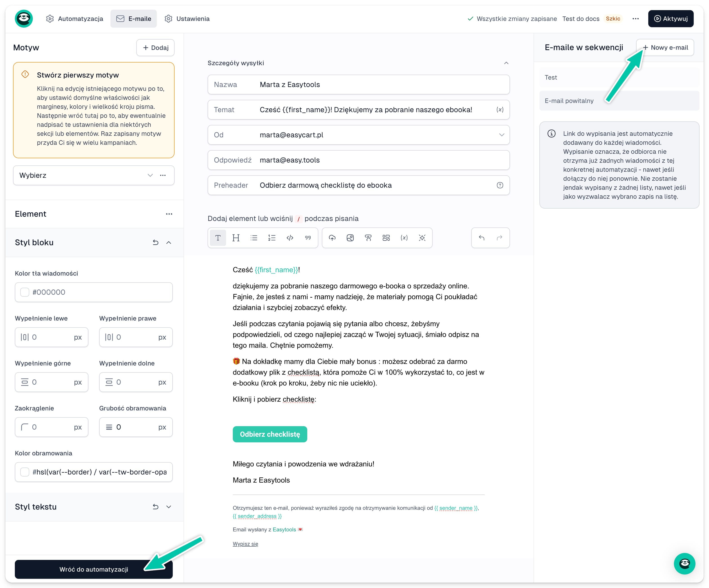Click the Miłego czytania closing line
Image resolution: width=709 pixels, height=588 pixels.
pos(303,464)
